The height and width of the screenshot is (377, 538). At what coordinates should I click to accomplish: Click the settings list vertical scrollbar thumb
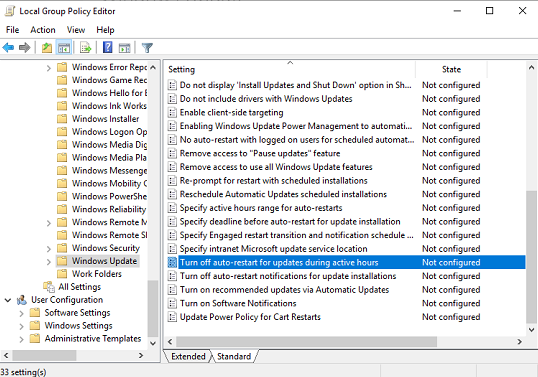531,257
